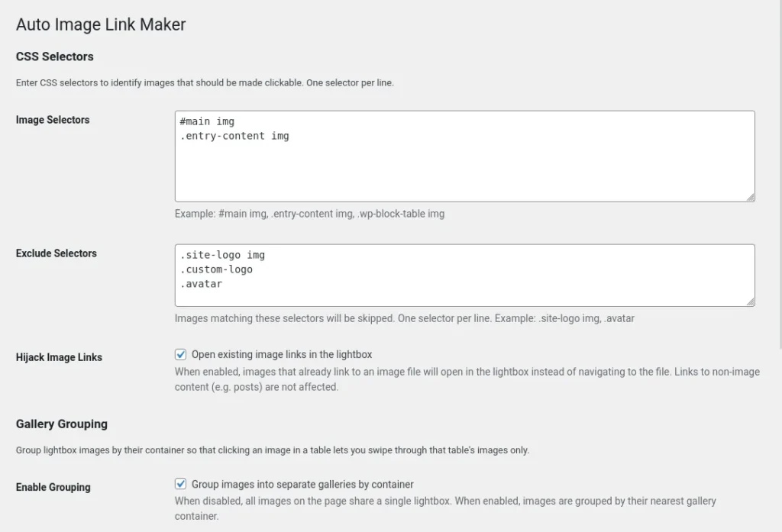782x532 pixels.
Task: Click the Exclude Selectors textarea resize grip
Action: coord(750,304)
